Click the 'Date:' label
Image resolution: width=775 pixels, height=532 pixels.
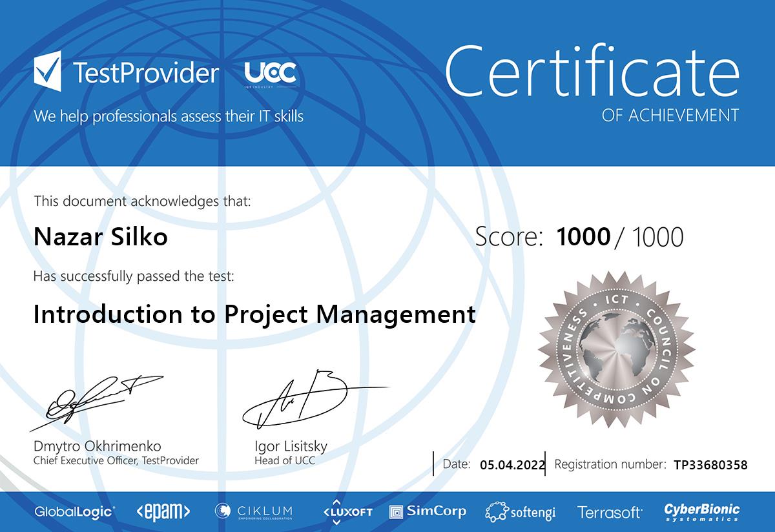pyautogui.click(x=457, y=464)
